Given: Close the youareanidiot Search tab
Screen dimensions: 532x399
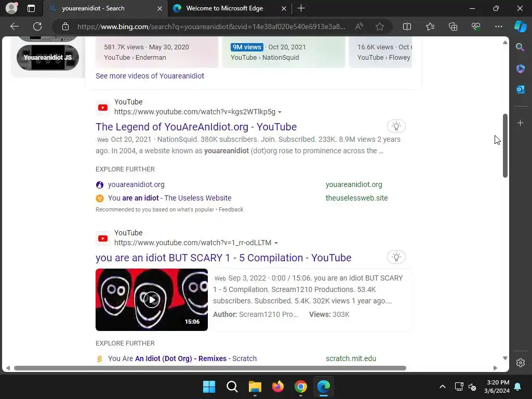Looking at the screenshot, I should click(159, 8).
